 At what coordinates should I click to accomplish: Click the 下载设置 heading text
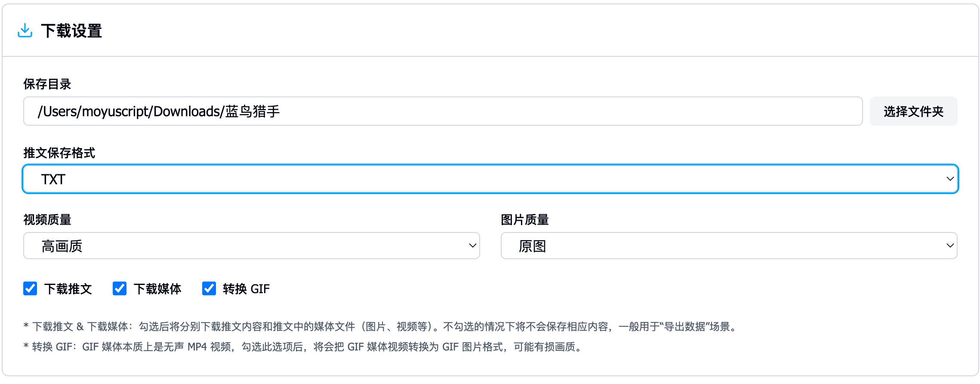[x=71, y=31]
